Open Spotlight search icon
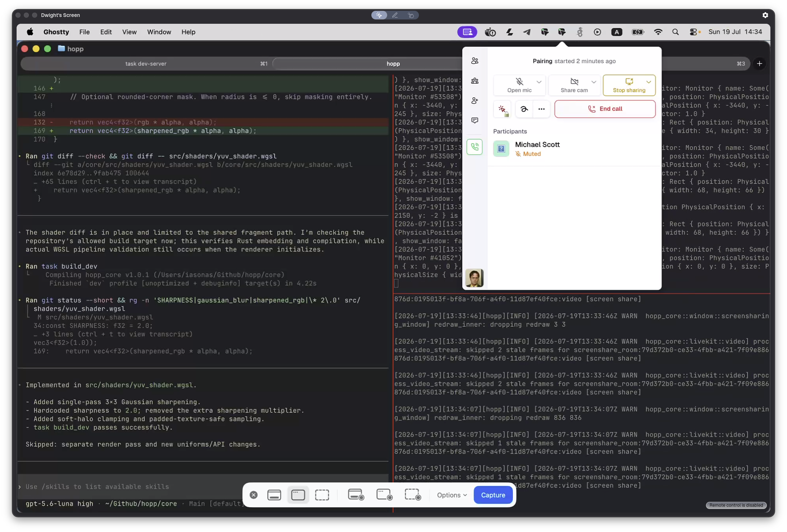The height and width of the screenshot is (532, 787). 675,32
